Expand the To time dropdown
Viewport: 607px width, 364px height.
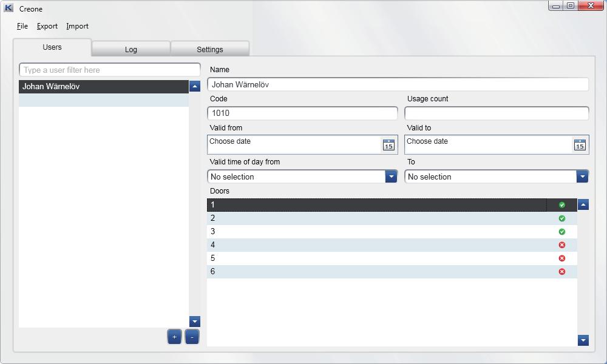pyautogui.click(x=582, y=177)
